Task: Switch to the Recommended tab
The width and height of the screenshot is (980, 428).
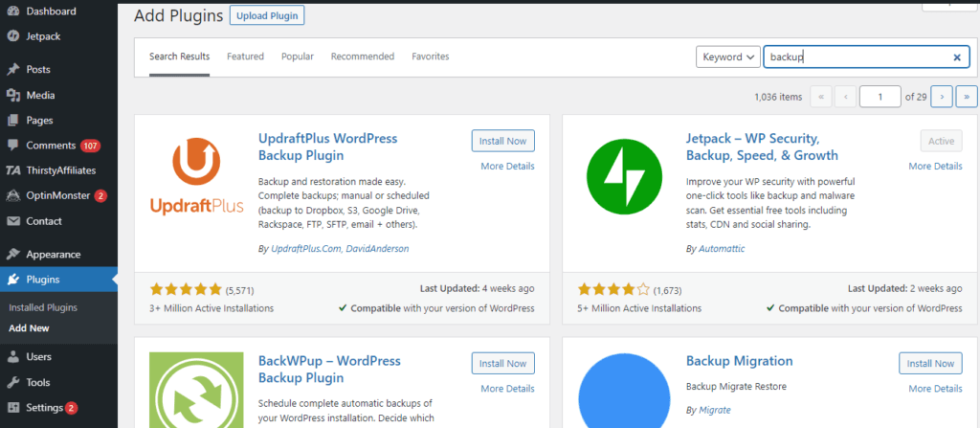Action: pos(363,56)
